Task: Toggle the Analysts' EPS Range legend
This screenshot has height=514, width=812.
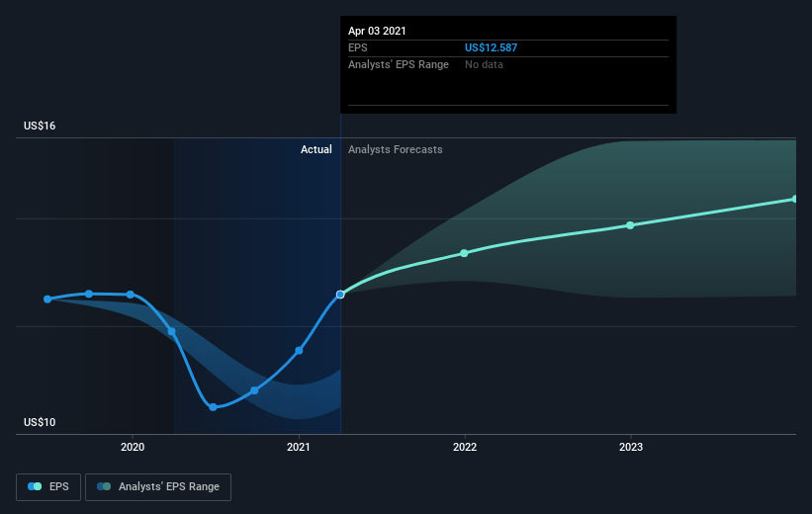Action: pos(158,487)
